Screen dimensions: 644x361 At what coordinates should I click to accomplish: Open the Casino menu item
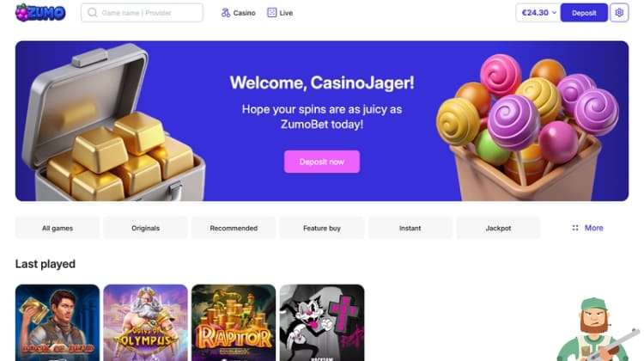click(x=244, y=13)
